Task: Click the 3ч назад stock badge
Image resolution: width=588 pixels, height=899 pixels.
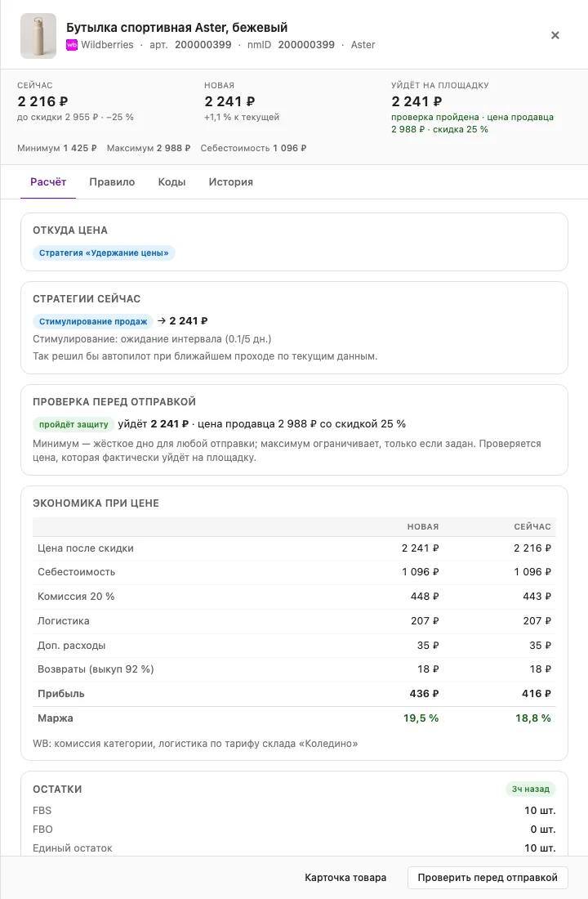Action: coord(531,789)
